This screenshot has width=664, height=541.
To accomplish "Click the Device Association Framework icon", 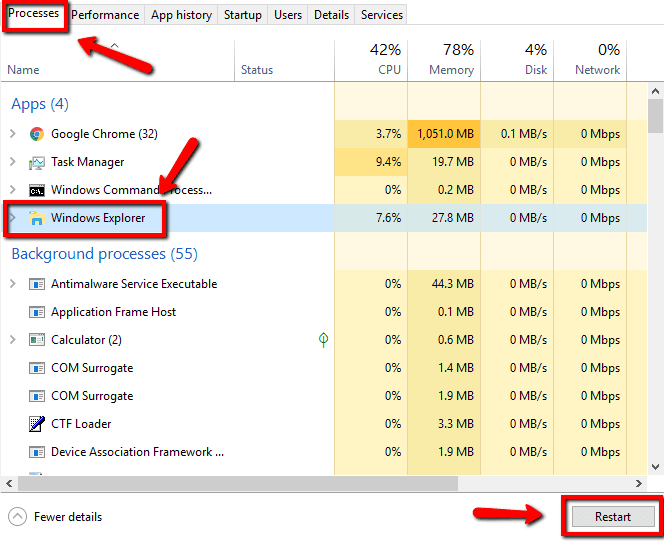I will [x=37, y=452].
